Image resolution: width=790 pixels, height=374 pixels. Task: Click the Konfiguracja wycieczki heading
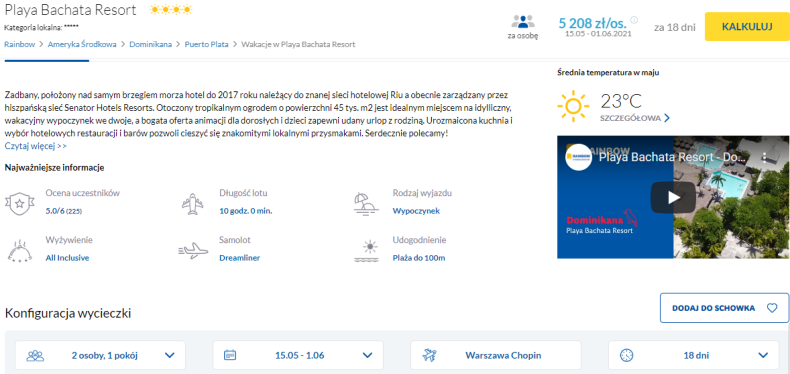pyautogui.click(x=68, y=314)
